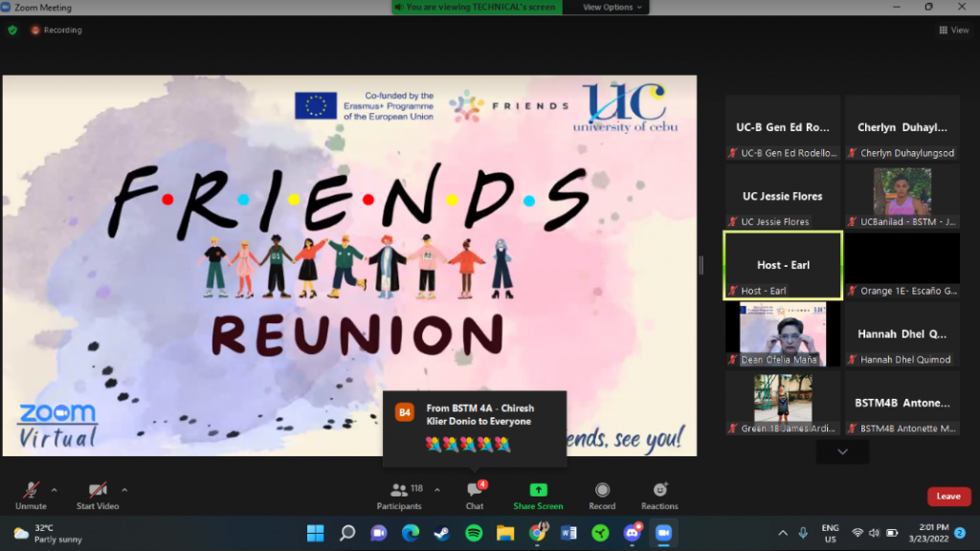Change layout with View button

point(954,30)
